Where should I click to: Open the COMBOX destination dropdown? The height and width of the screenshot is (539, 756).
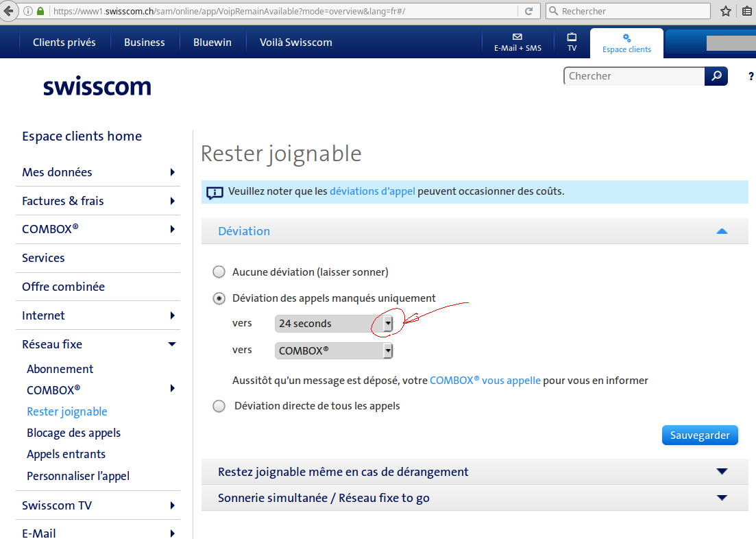click(388, 350)
